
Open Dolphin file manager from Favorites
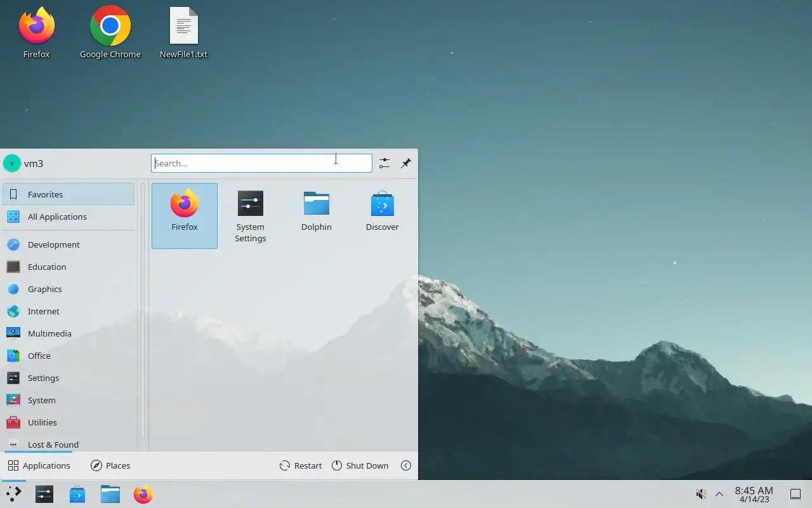[317, 216]
